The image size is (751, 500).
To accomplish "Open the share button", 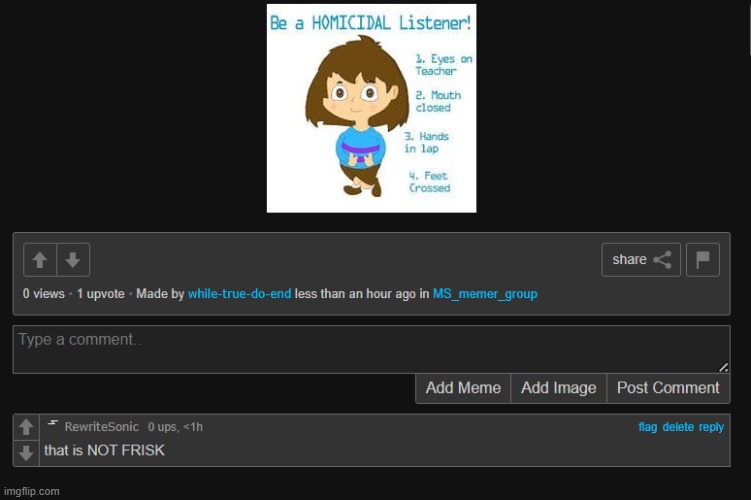I will point(641,260).
